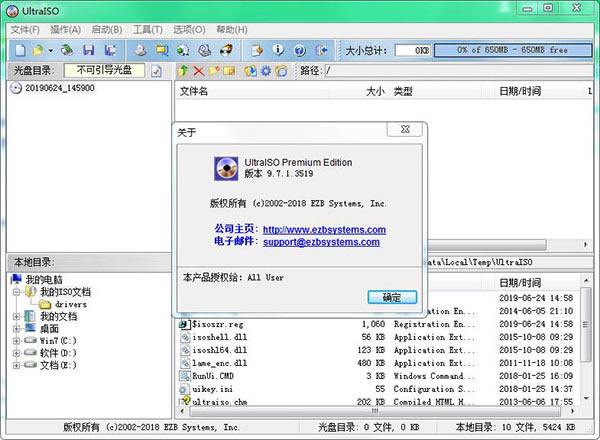Show image info with the 'i' icon
Viewport: 600px width, 440px height.
pyautogui.click(x=278, y=50)
